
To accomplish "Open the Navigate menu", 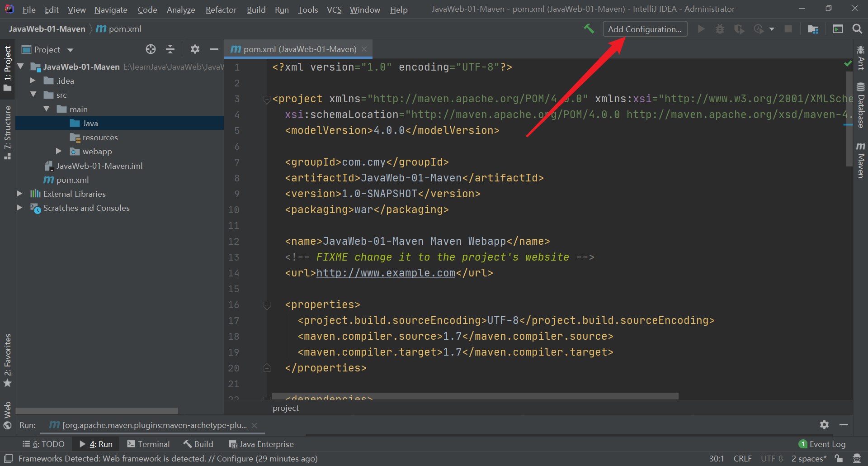I will 111,10.
